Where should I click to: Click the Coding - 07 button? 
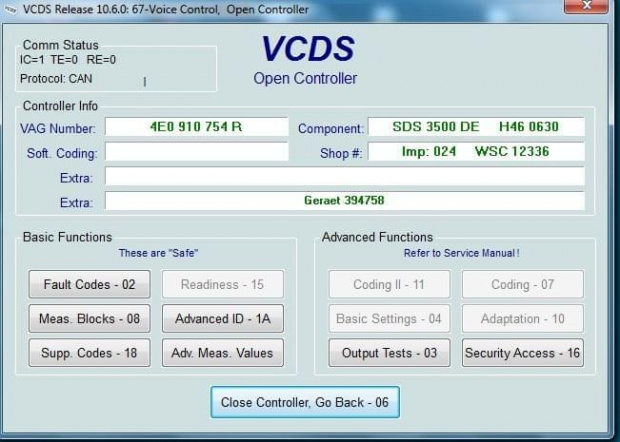pyautogui.click(x=523, y=284)
